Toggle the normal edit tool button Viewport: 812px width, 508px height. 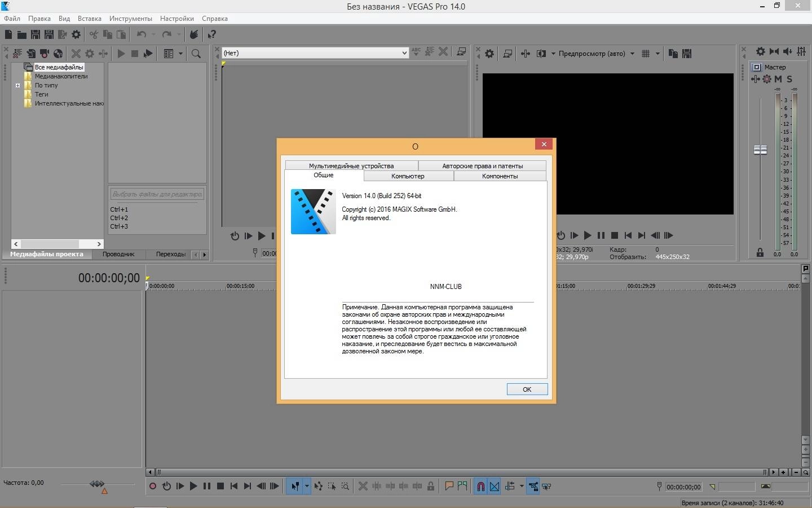tap(295, 486)
